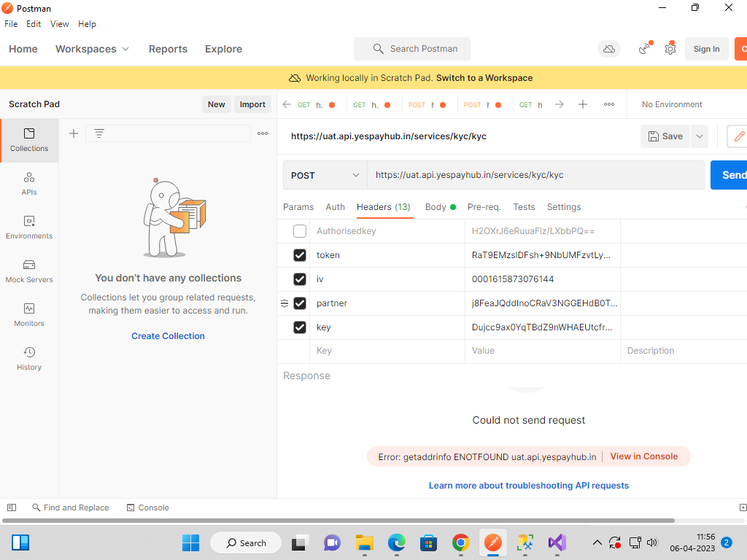The height and width of the screenshot is (560, 747).
Task: Open Visual Studio from the taskbar
Action: [557, 542]
